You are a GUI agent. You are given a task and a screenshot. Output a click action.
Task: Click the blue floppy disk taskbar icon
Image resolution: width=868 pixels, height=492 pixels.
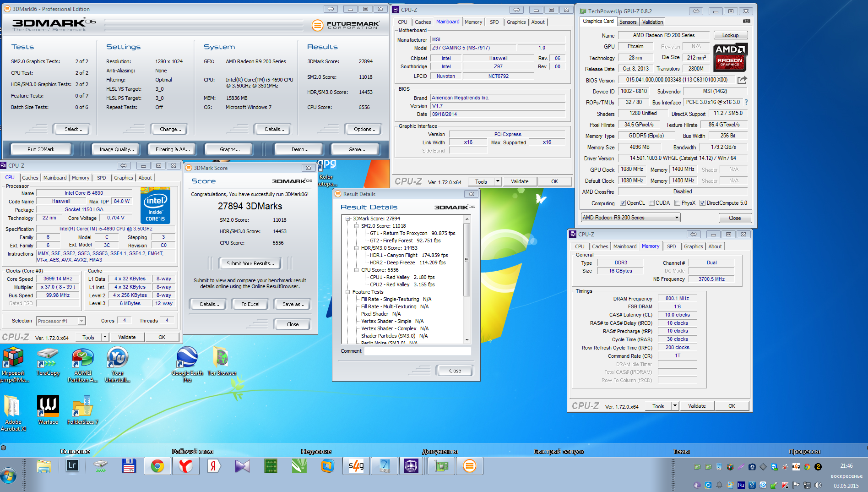[129, 466]
